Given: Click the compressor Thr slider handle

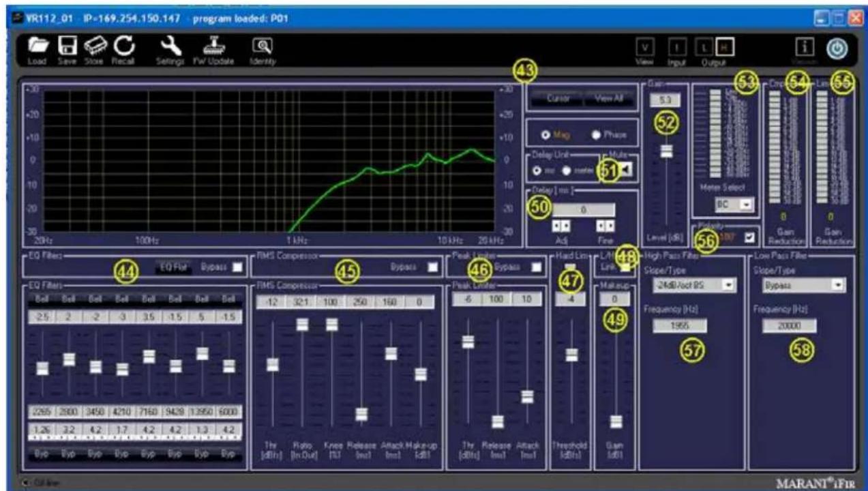Looking at the screenshot, I should coord(272,364).
